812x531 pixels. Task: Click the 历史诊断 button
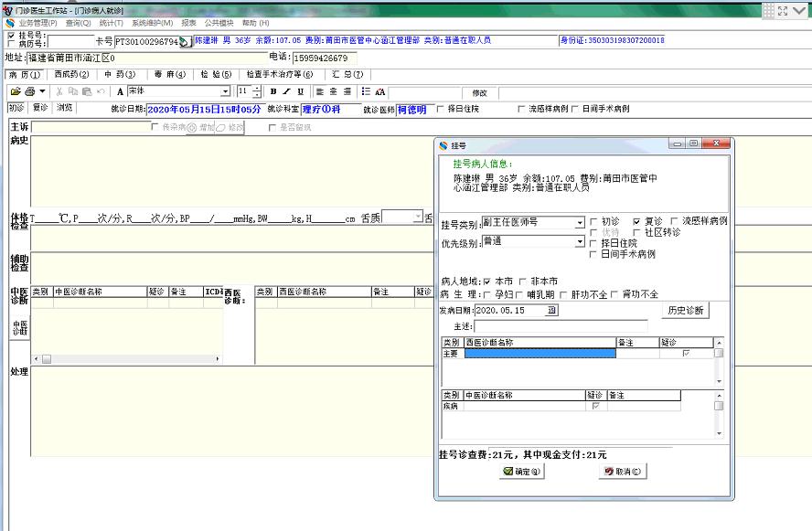pos(685,311)
